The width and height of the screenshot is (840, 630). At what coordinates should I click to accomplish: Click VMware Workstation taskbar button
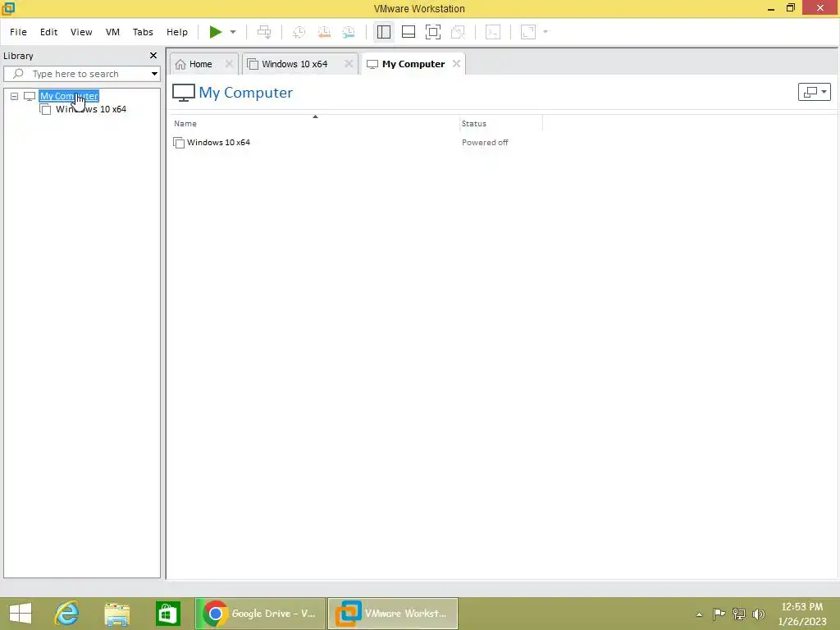[x=393, y=614]
